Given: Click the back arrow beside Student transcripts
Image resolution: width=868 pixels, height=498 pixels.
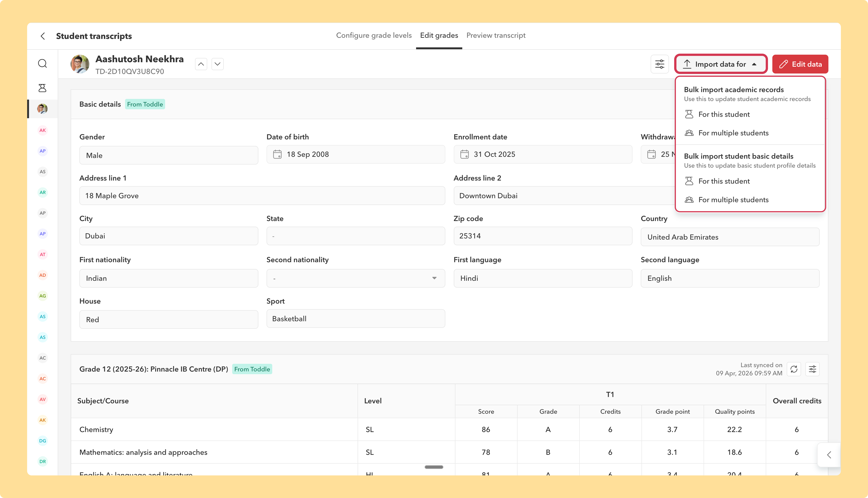Looking at the screenshot, I should [43, 36].
